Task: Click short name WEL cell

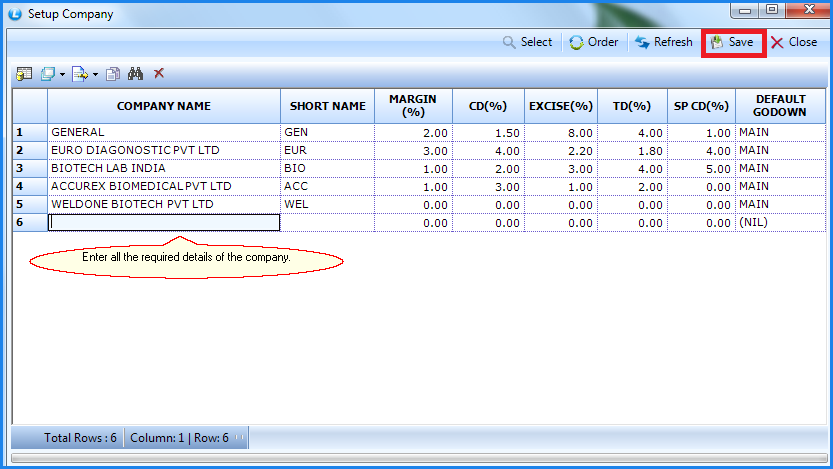Action: pyautogui.click(x=327, y=204)
